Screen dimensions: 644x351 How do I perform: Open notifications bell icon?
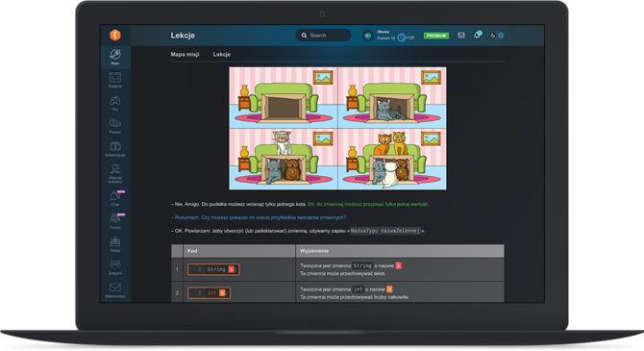(478, 35)
